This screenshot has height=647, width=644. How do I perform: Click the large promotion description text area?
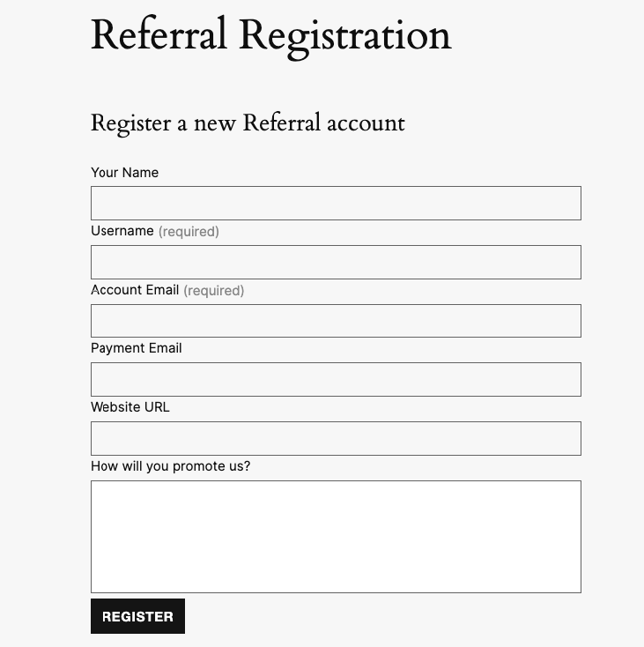point(336,536)
